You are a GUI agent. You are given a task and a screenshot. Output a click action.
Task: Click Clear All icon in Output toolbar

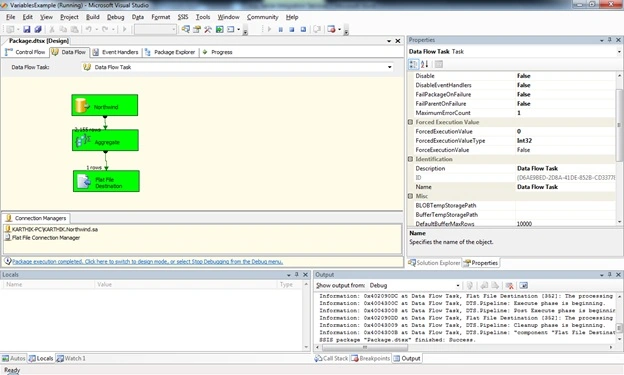[x=509, y=285]
